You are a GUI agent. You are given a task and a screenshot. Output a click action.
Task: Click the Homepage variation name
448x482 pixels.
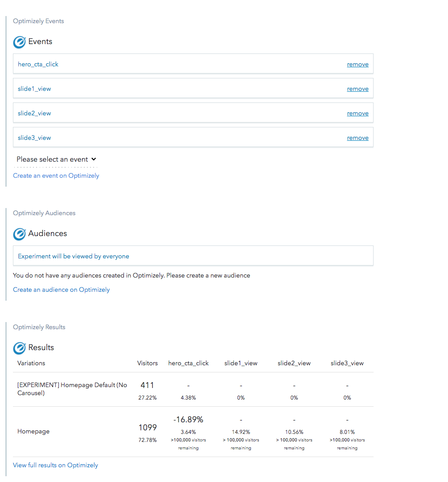[33, 431]
